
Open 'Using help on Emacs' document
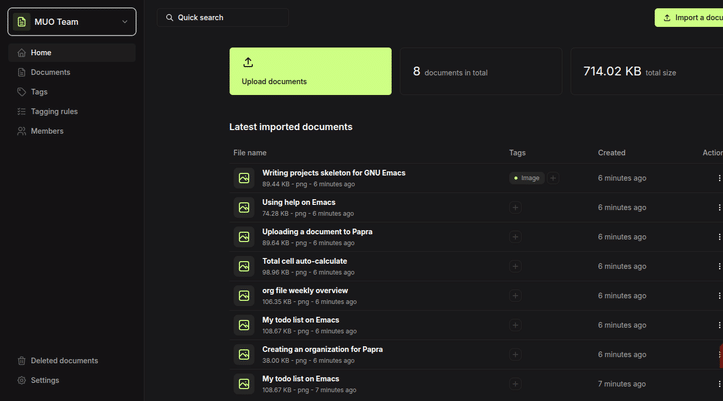pyautogui.click(x=298, y=202)
